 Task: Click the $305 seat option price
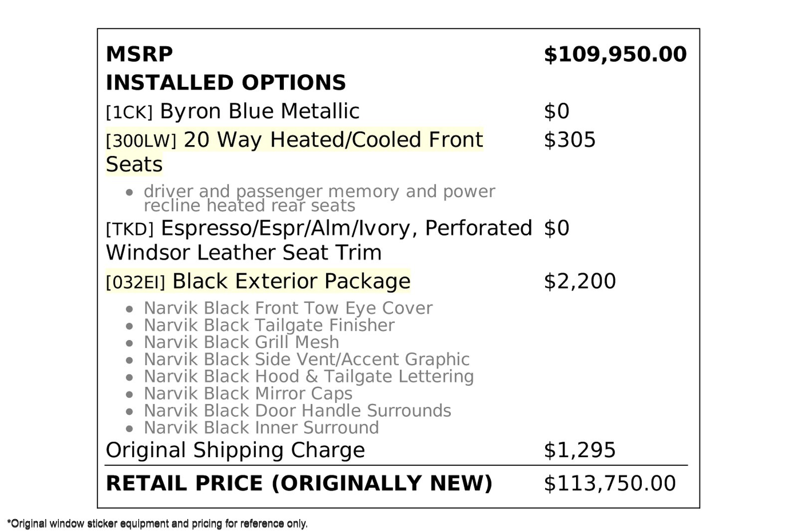(569, 140)
